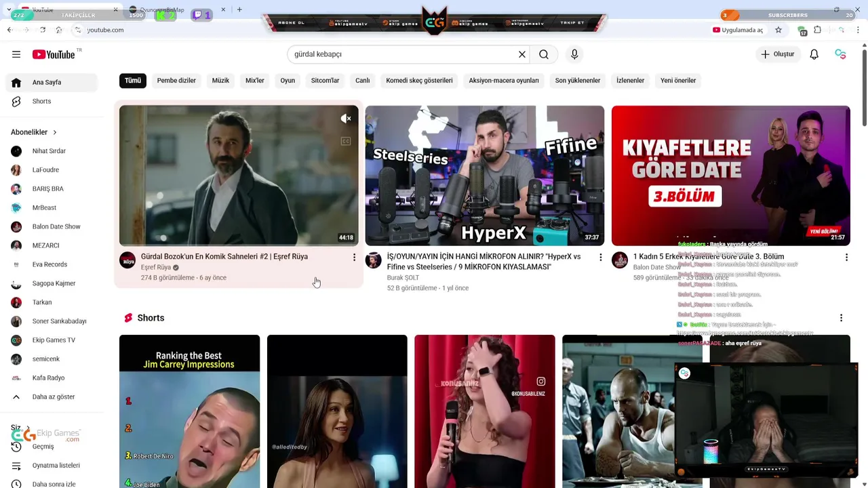Expand the Siz section chevron
The image size is (868, 488).
27,428
